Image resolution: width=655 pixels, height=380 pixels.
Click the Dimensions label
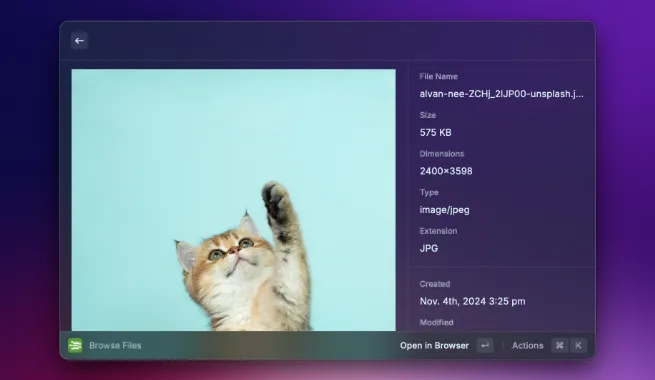click(442, 154)
